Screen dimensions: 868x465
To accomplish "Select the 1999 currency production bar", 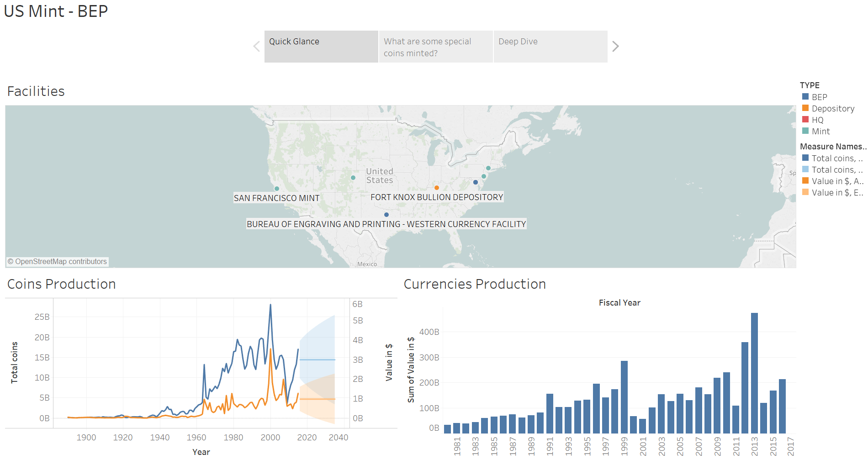I will 624,396.
